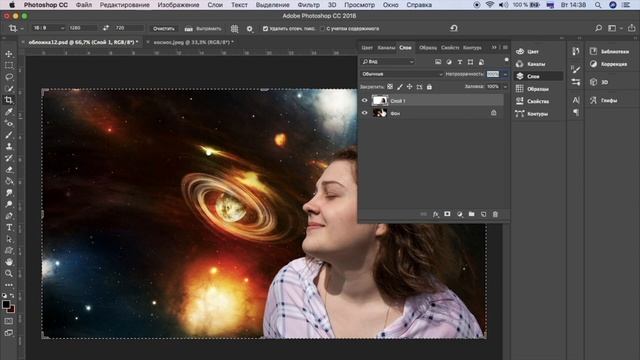Open the Layers panel flyout menu
640x360 pixels.
[x=505, y=47]
